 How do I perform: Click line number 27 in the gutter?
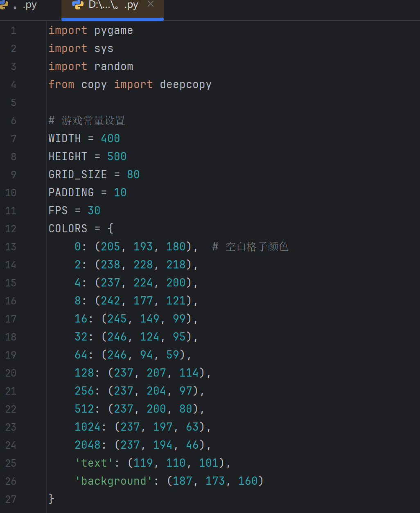click(11, 499)
